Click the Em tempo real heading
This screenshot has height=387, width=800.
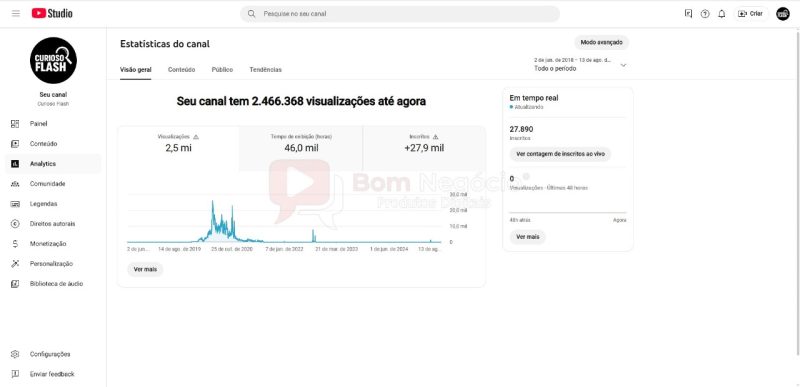pyautogui.click(x=534, y=97)
